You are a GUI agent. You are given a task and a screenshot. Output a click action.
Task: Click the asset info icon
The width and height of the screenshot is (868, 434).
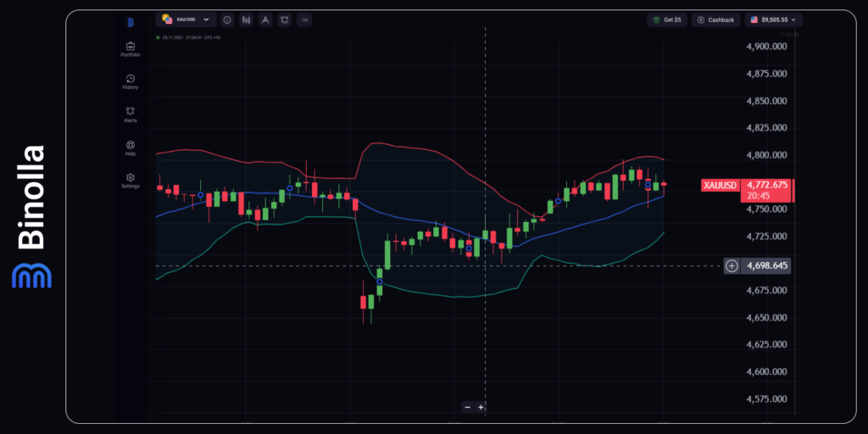coord(227,20)
